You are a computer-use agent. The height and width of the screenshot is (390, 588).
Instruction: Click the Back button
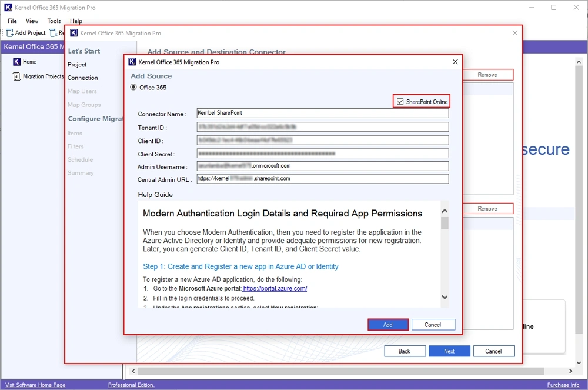[405, 351]
